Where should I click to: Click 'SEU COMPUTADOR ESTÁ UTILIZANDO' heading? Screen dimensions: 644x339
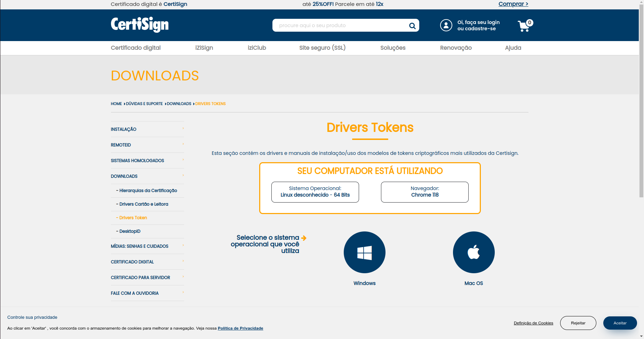click(x=370, y=171)
